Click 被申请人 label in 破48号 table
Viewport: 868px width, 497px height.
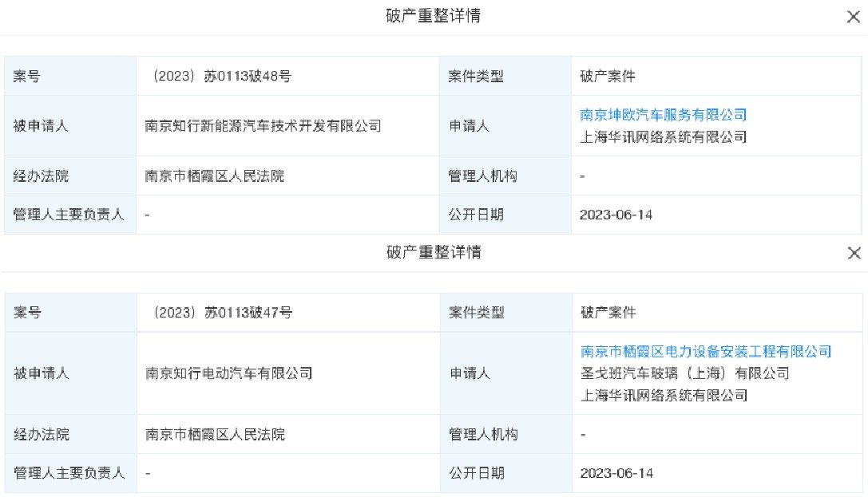click(41, 126)
